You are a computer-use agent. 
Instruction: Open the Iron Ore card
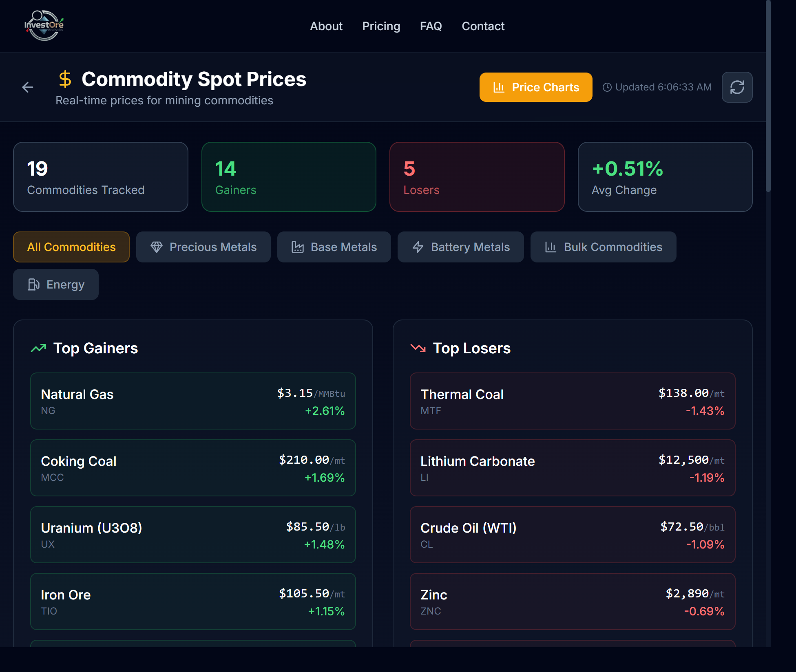point(193,601)
